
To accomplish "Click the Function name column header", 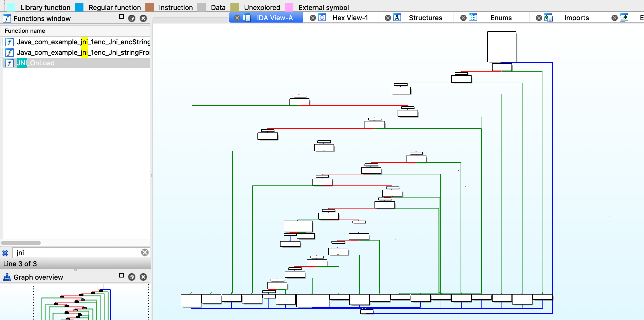I will click(25, 31).
